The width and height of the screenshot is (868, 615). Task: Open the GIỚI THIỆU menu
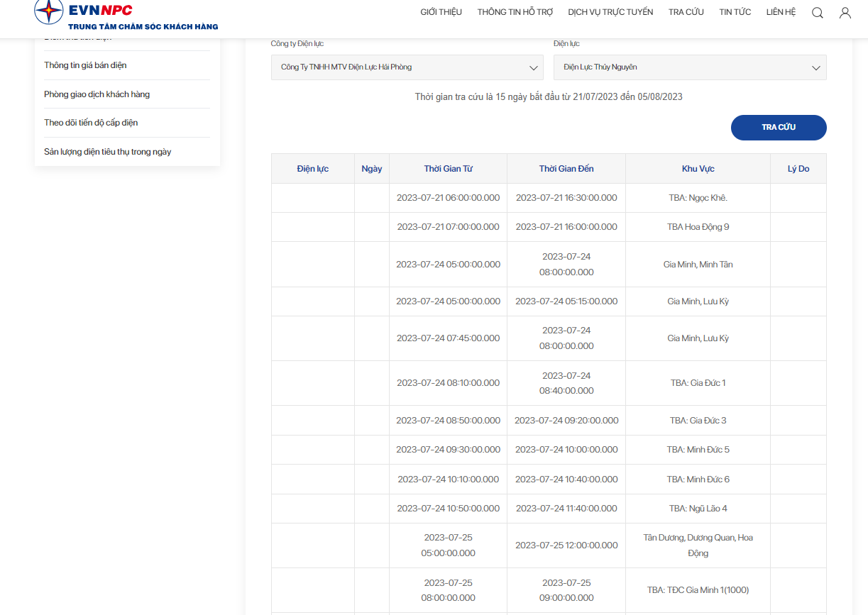(441, 12)
